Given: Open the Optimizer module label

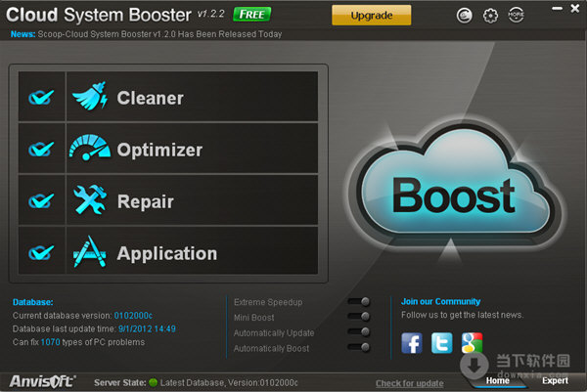Looking at the screenshot, I should (x=159, y=151).
